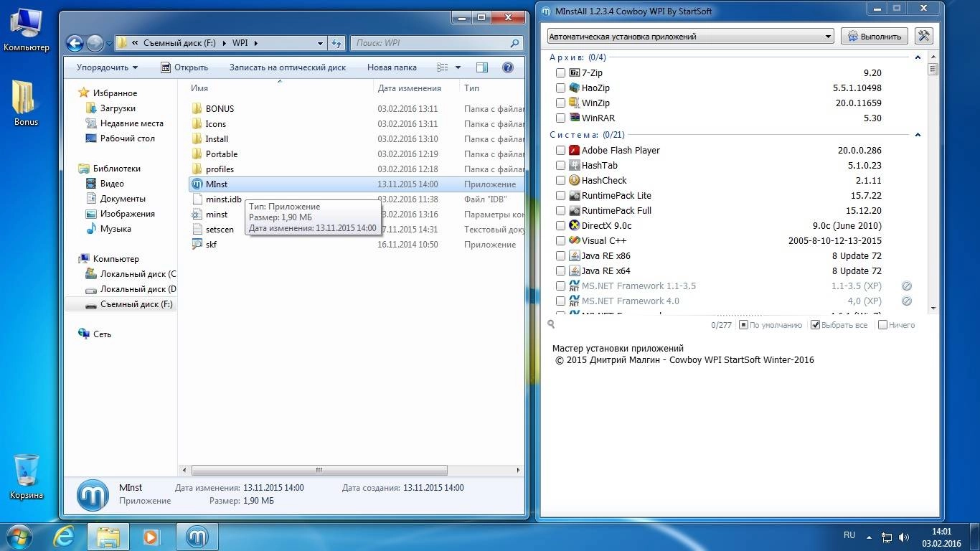
Task: Check the RuntimePack Lite checkbox
Action: pyautogui.click(x=560, y=195)
